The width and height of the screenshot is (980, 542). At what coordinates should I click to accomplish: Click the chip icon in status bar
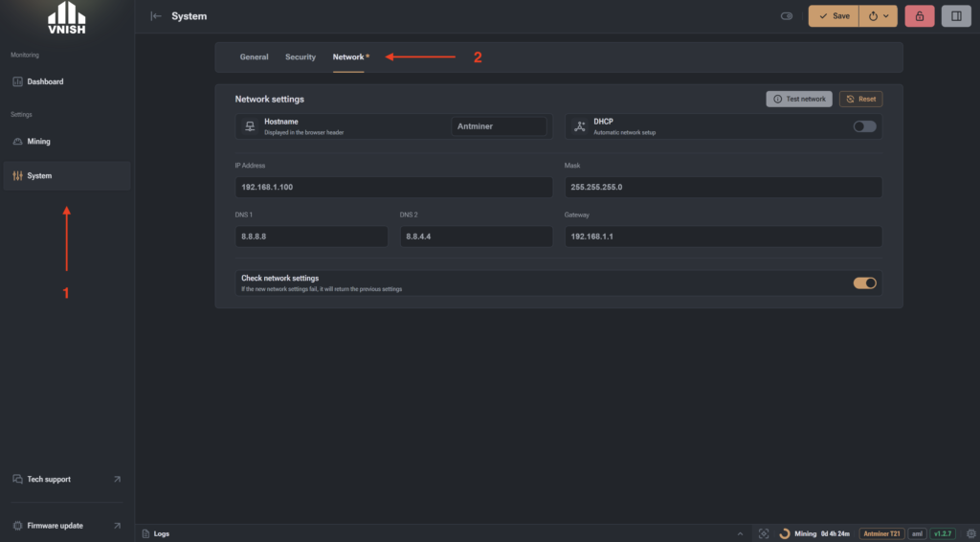click(970, 534)
